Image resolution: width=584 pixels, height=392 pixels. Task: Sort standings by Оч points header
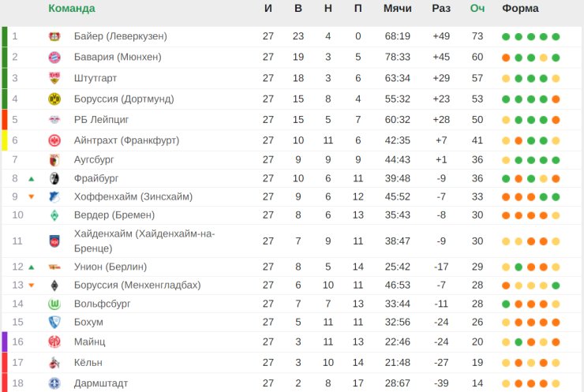(x=477, y=8)
